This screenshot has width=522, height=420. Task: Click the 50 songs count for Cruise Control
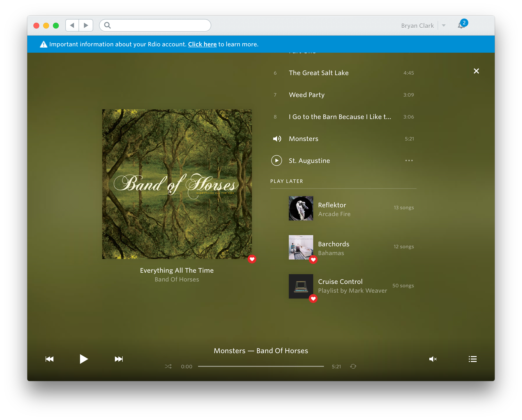click(x=403, y=286)
